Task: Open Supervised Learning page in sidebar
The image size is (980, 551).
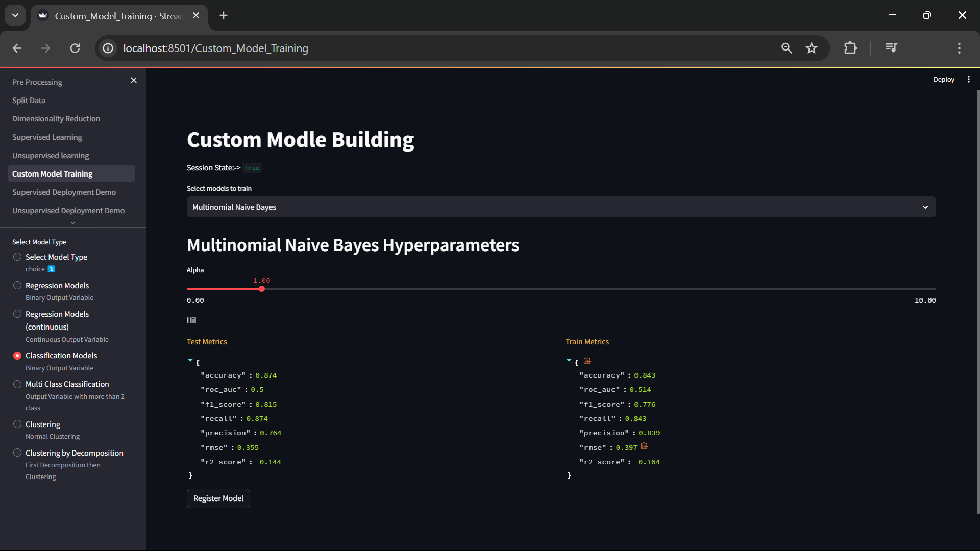Action: [47, 137]
